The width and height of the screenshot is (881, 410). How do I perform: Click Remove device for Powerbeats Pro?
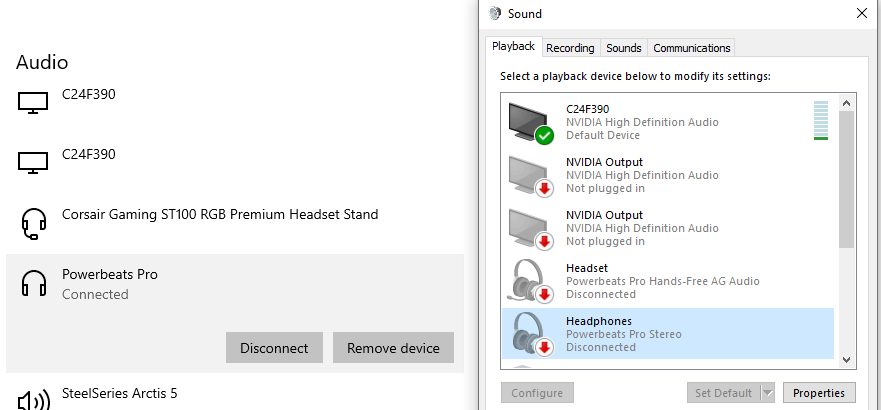coord(393,348)
